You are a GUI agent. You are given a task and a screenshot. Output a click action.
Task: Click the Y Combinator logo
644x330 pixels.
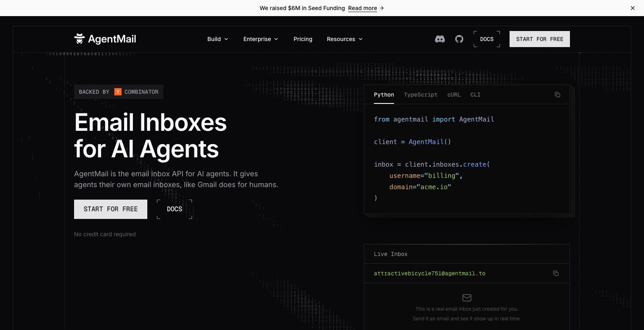point(118,92)
